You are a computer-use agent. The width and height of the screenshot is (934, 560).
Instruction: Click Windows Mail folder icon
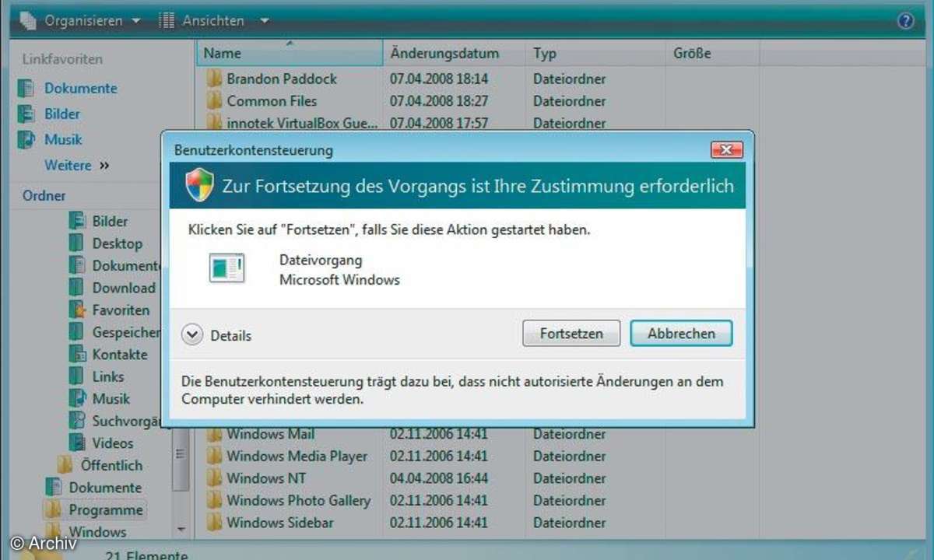(214, 434)
